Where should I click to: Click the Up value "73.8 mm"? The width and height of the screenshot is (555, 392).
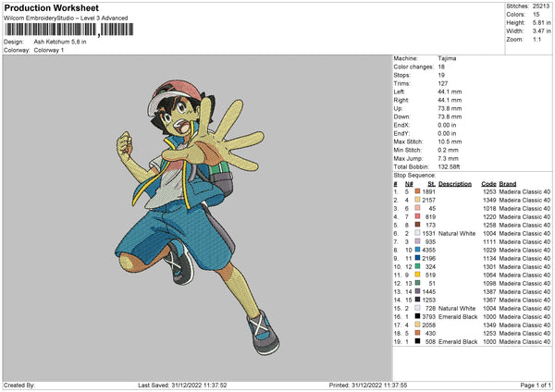click(x=450, y=108)
